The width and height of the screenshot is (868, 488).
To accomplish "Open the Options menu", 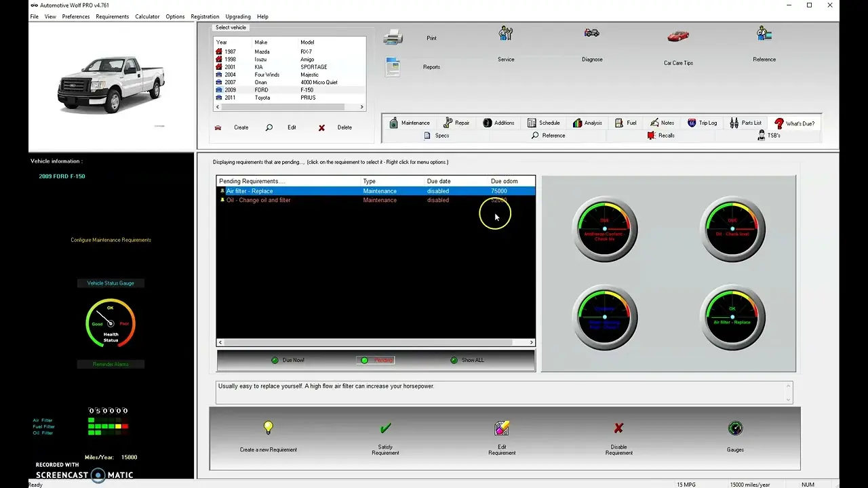I will (175, 16).
